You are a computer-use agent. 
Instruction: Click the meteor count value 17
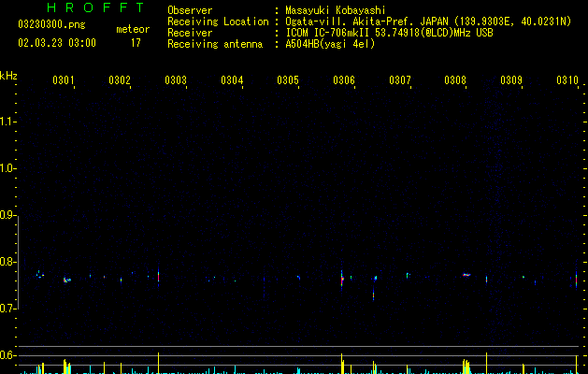tap(136, 43)
